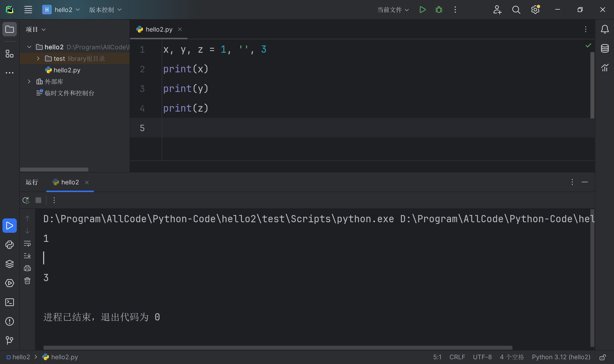
Task: Open the Python Console tool window
Action: 10,245
